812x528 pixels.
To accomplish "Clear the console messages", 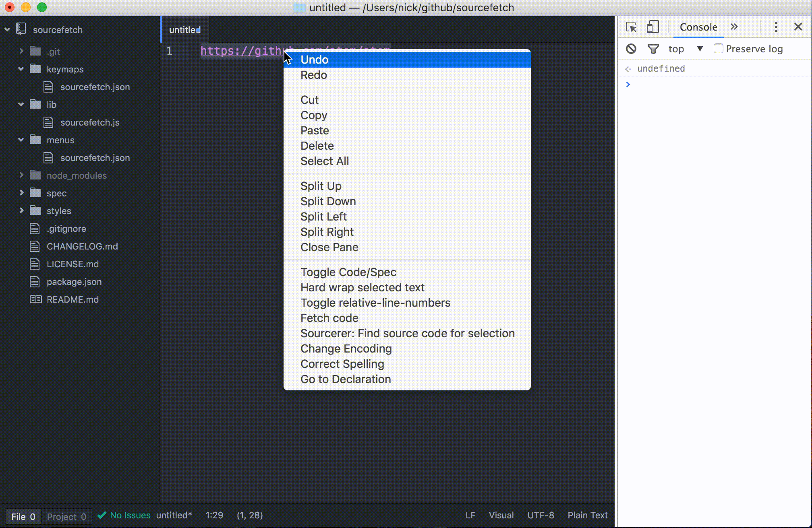I will click(x=631, y=49).
